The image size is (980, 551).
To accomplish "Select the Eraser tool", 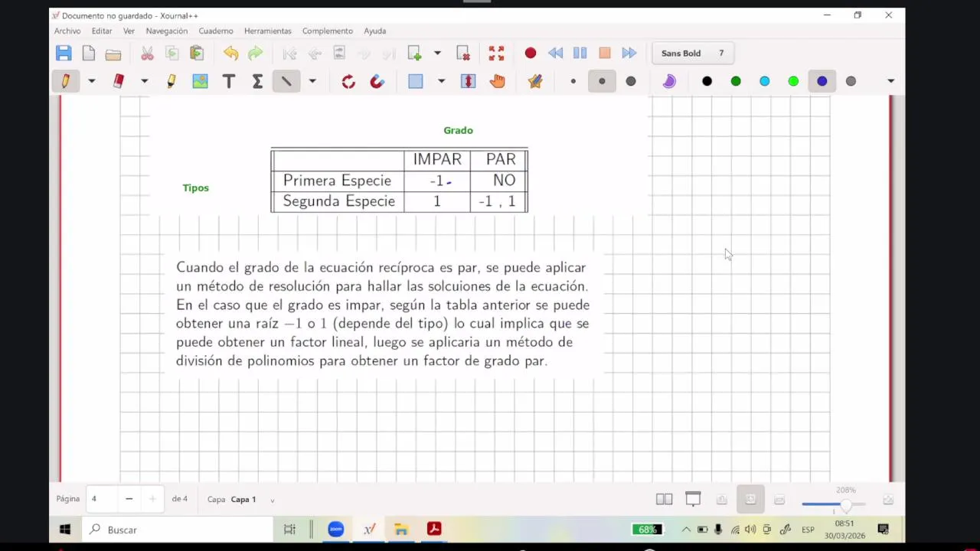I will [x=119, y=81].
